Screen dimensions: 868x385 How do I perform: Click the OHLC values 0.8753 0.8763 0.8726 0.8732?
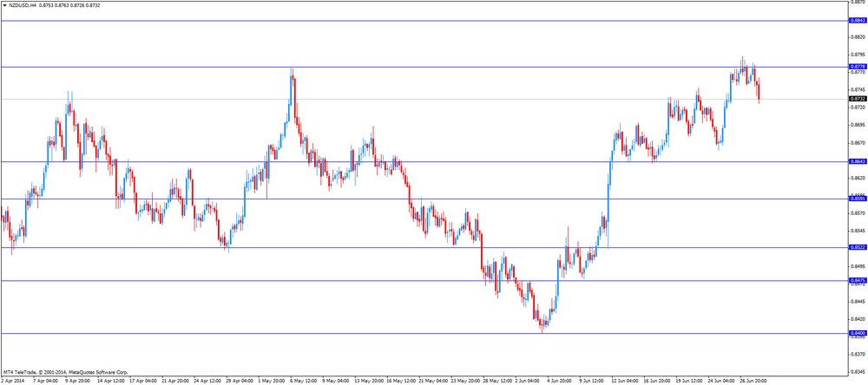point(69,5)
